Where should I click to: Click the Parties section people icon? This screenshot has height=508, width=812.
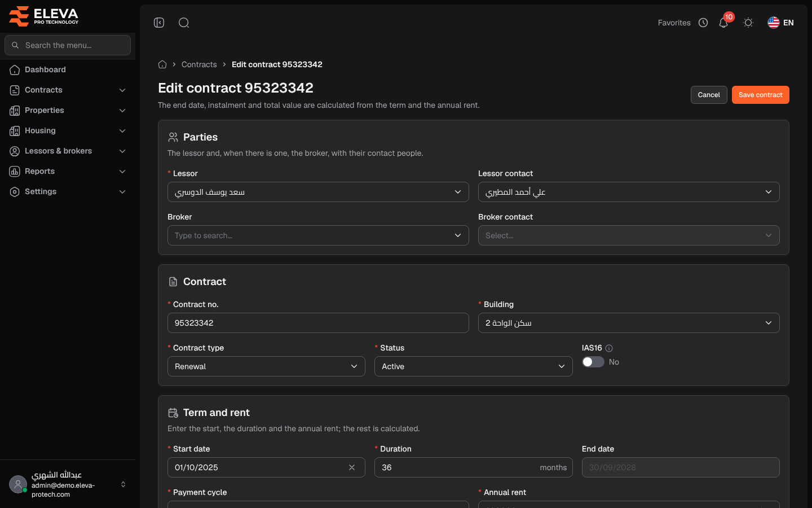(x=173, y=137)
